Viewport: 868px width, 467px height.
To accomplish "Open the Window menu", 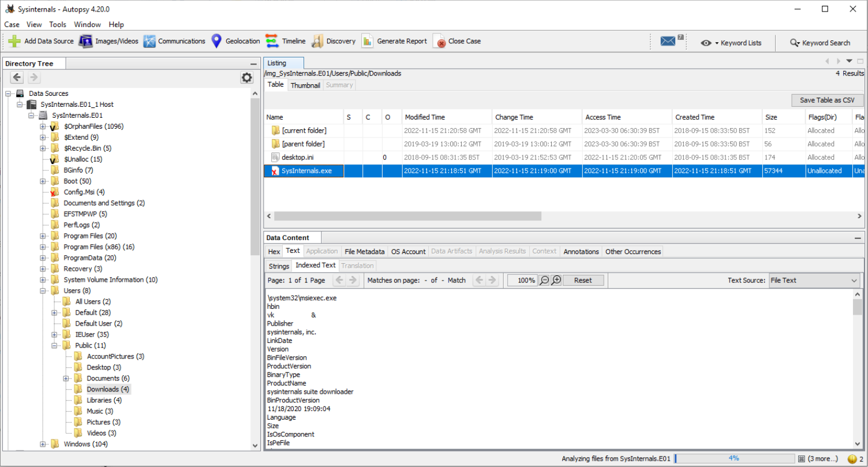I will pos(88,24).
